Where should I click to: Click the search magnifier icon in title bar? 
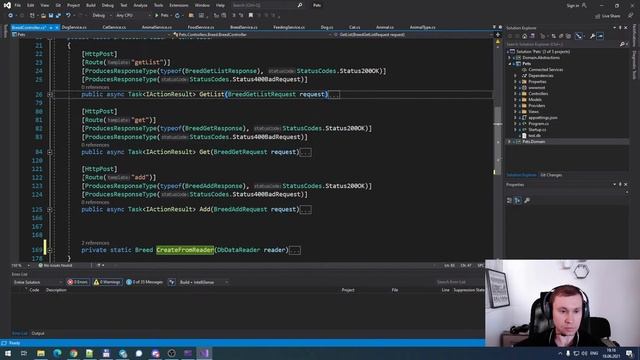(x=300, y=5)
